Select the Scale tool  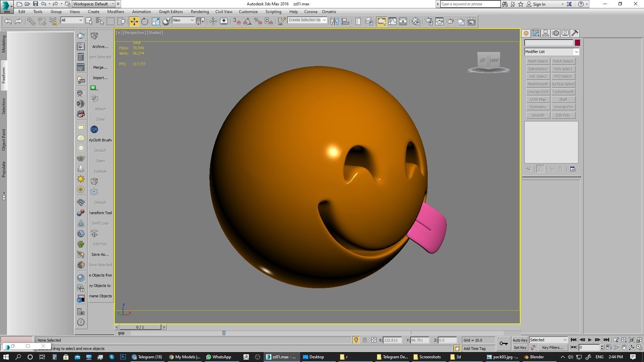156,21
